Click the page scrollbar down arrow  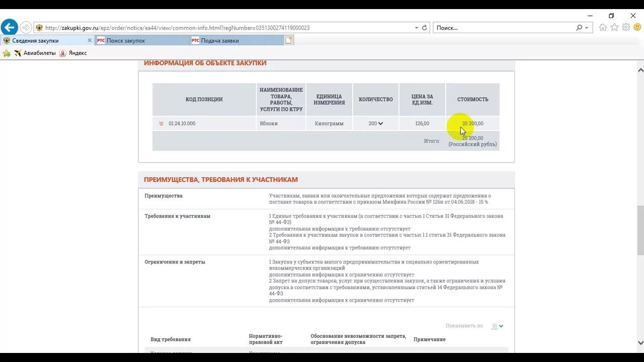click(x=640, y=342)
